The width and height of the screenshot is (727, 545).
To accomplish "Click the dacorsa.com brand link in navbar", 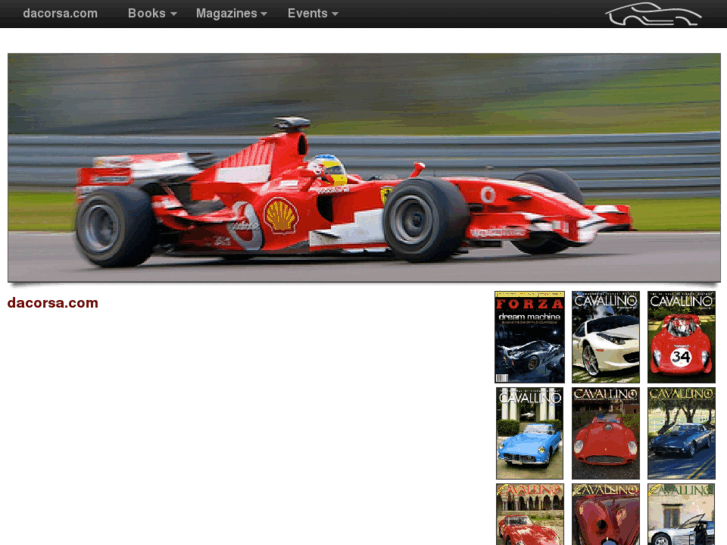I will [60, 13].
